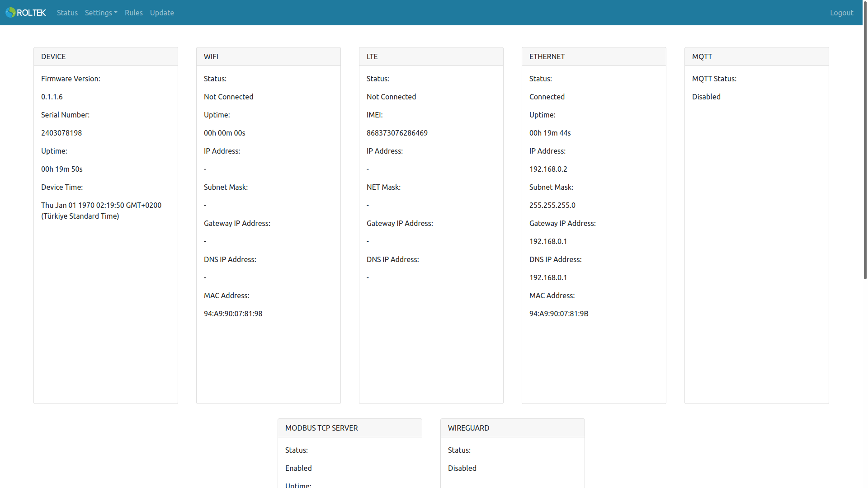Expand the Settings dropdown menu
868x488 pixels.
coord(101,13)
